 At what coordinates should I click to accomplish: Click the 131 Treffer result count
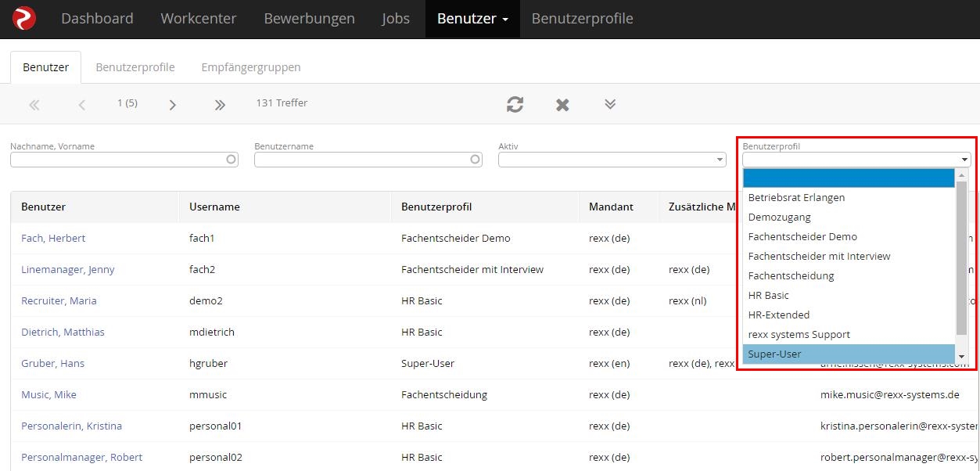coord(282,103)
